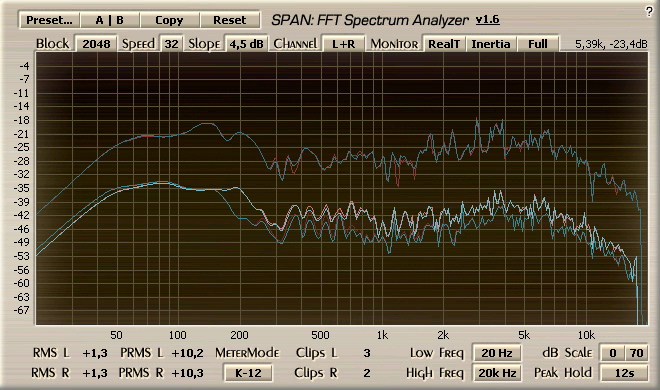Click the Copy button

click(x=169, y=20)
